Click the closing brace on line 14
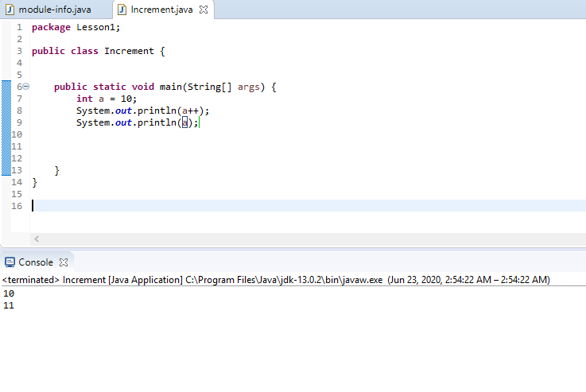 point(35,182)
